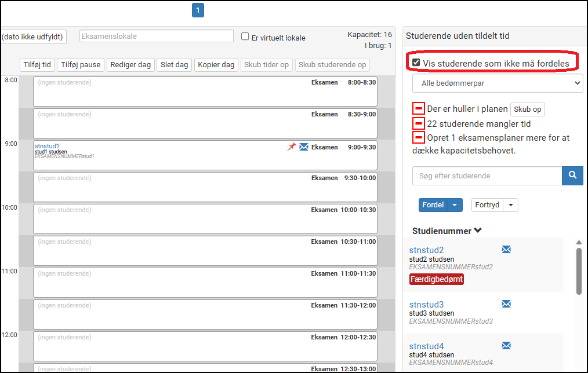
Task: Click red minus icon beside '22 studerende mangler tid'
Action: click(418, 123)
